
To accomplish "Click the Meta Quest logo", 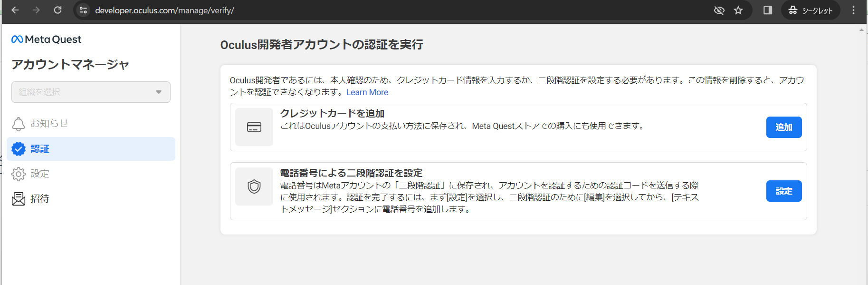I will pos(46,39).
